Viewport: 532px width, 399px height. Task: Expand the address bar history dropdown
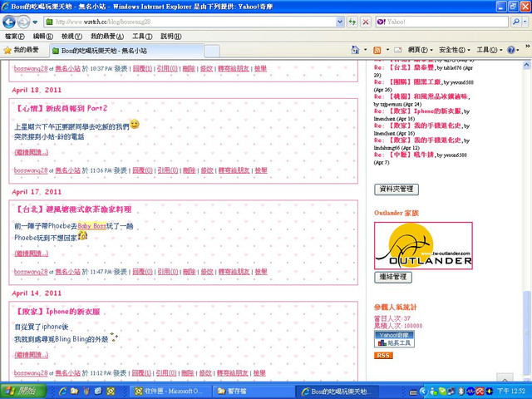coord(340,22)
